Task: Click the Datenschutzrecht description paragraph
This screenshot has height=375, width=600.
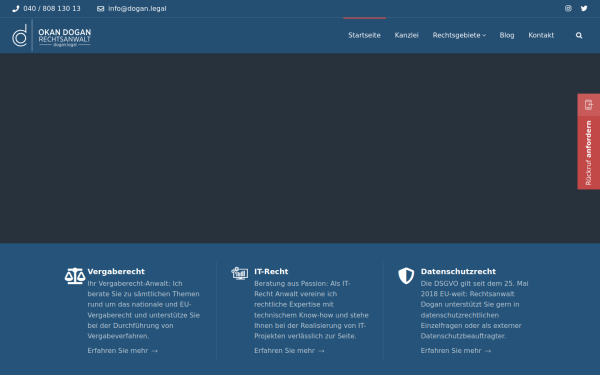Action: point(474,310)
